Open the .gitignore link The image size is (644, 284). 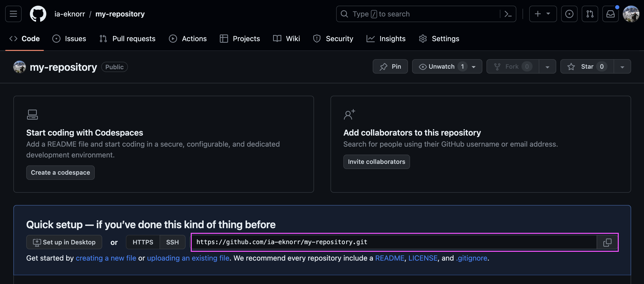(x=472, y=258)
